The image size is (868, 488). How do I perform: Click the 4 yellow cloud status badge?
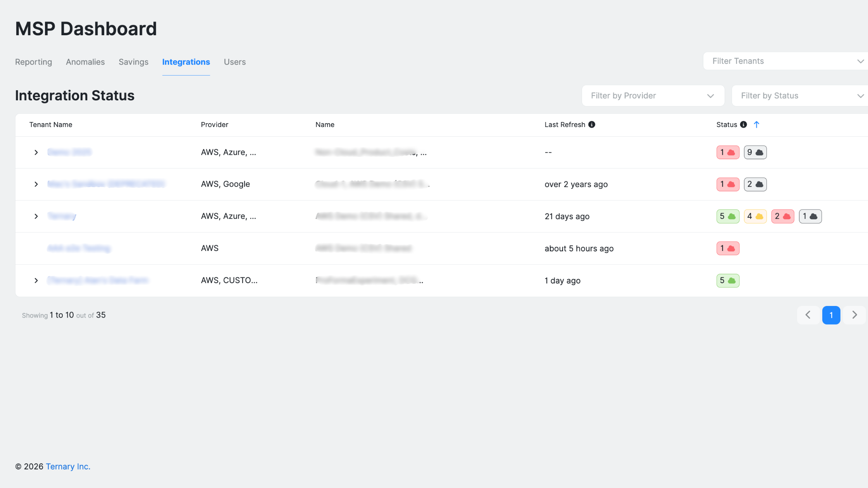[755, 216]
